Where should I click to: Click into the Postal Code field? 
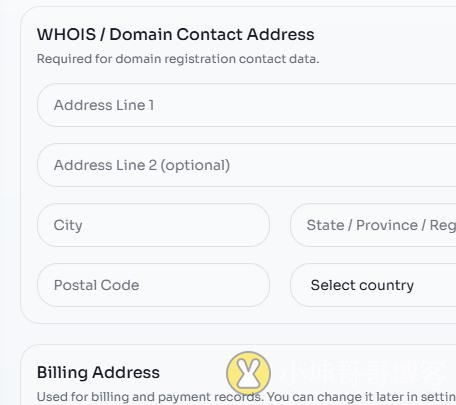(153, 285)
